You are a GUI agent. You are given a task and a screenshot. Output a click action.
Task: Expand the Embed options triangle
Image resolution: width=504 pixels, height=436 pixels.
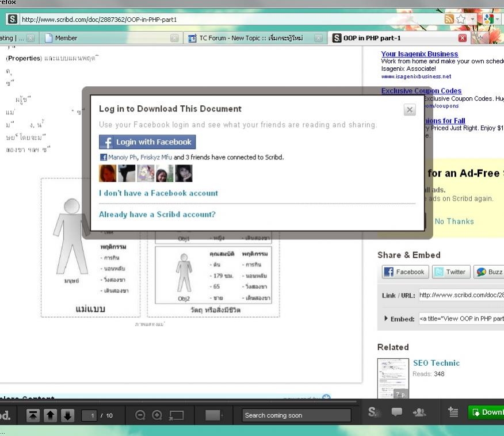[386, 319]
